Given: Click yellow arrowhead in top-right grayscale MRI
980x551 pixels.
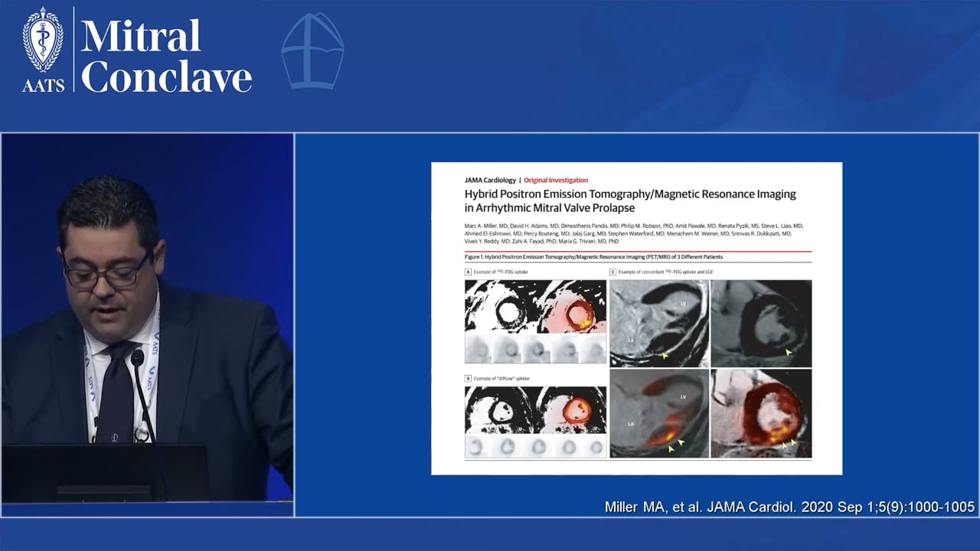Looking at the screenshot, I should point(789,352).
